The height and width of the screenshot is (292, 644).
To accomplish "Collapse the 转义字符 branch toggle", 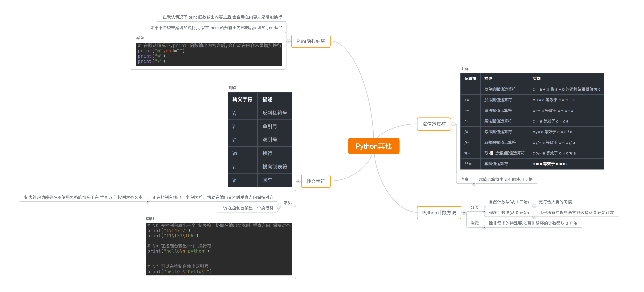I will coord(298,181).
